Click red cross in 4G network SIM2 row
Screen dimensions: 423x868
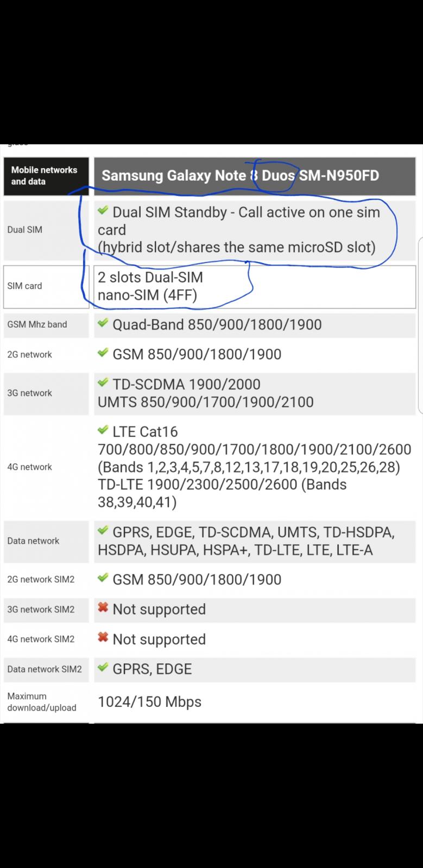pyautogui.click(x=103, y=637)
